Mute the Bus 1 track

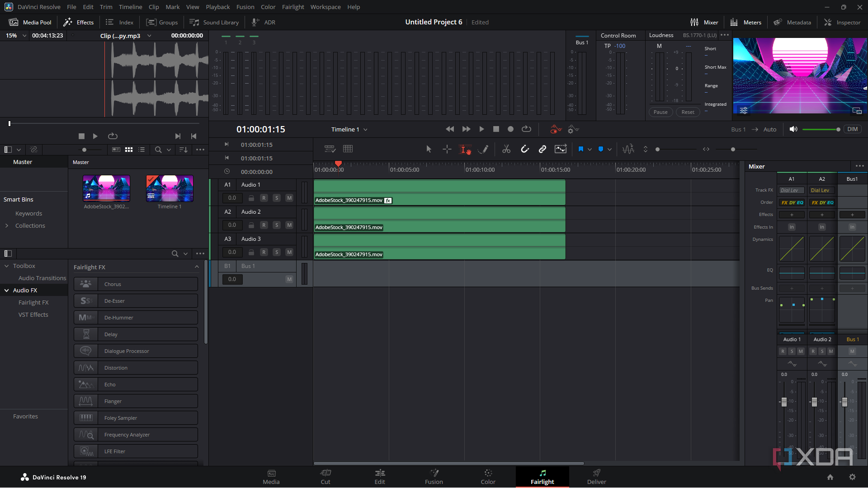pyautogui.click(x=289, y=279)
